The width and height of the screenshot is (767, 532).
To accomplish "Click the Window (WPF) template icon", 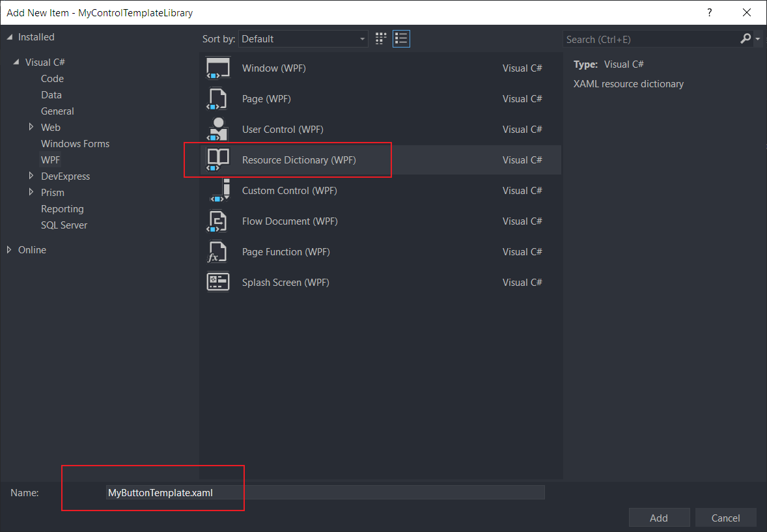I will [x=218, y=68].
